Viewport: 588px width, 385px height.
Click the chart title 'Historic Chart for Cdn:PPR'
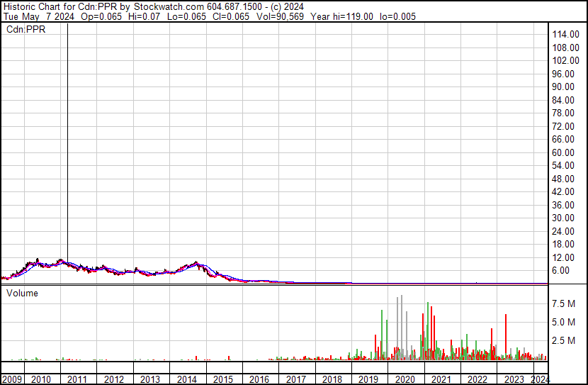click(60, 7)
